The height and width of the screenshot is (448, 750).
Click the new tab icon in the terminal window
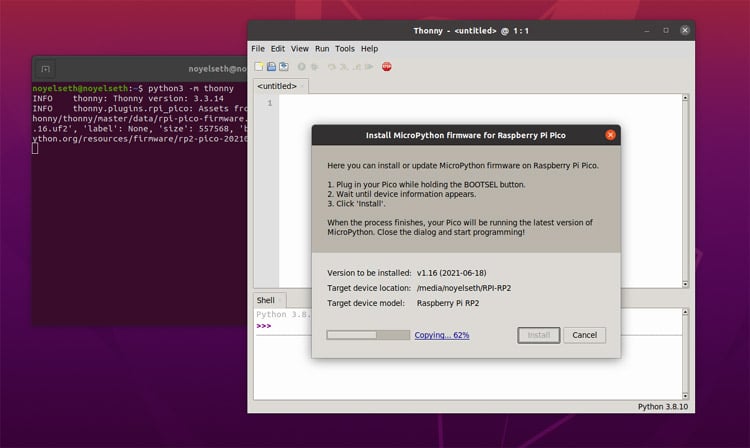pyautogui.click(x=45, y=69)
